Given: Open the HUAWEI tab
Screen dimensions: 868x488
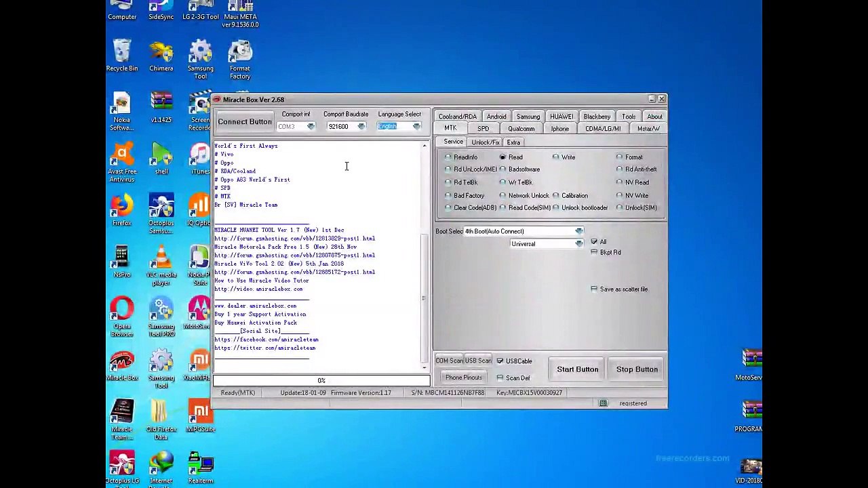Looking at the screenshot, I should click(561, 117).
